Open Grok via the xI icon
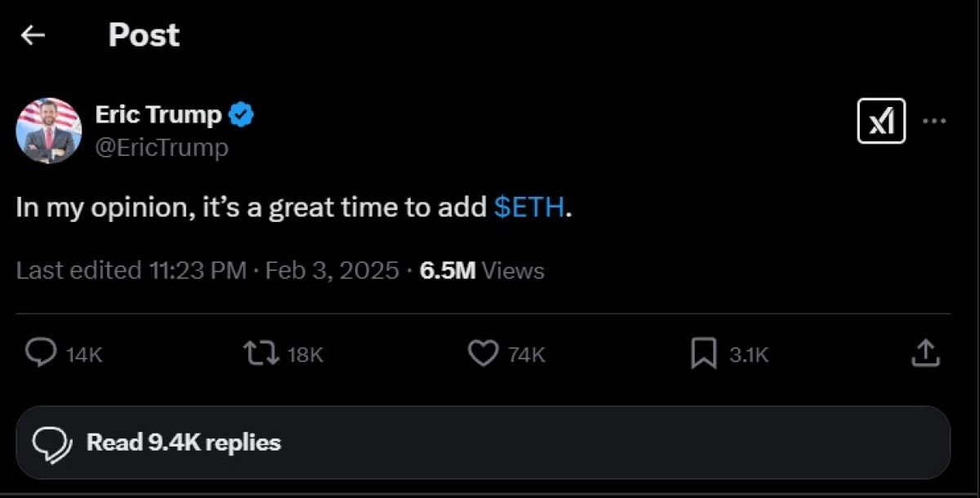 coord(881,121)
